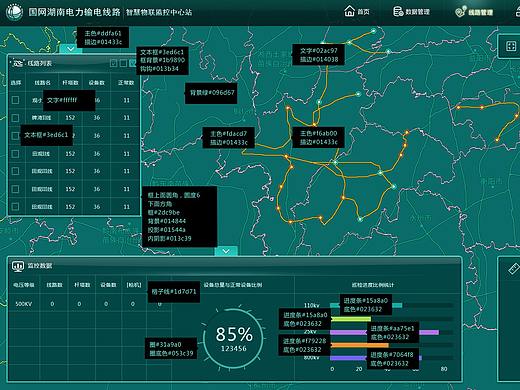Click the route pin icon for 线路管理

(460, 11)
